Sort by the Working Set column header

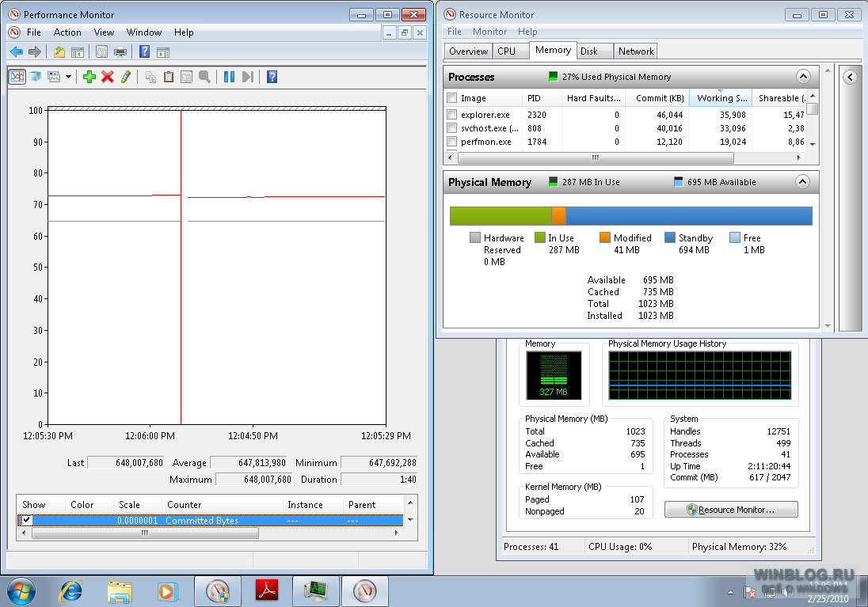tap(721, 98)
